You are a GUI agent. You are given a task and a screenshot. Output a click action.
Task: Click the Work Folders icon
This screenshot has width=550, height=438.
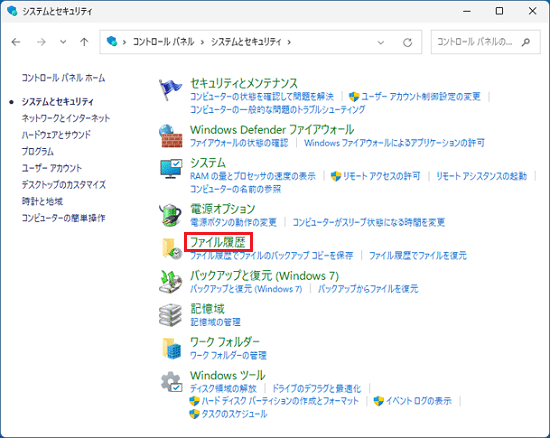click(172, 348)
